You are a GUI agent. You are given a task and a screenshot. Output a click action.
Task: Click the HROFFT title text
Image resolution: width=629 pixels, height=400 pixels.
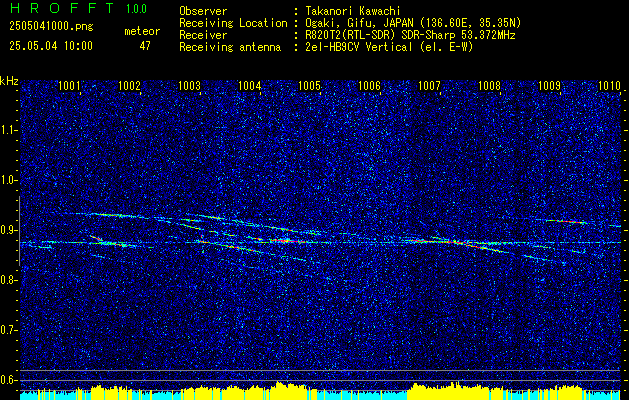click(x=61, y=8)
